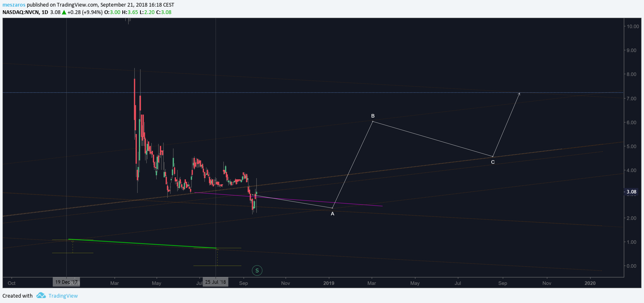Select the +0.28 (+9.94%) change text
644x303 pixels.
pos(86,12)
